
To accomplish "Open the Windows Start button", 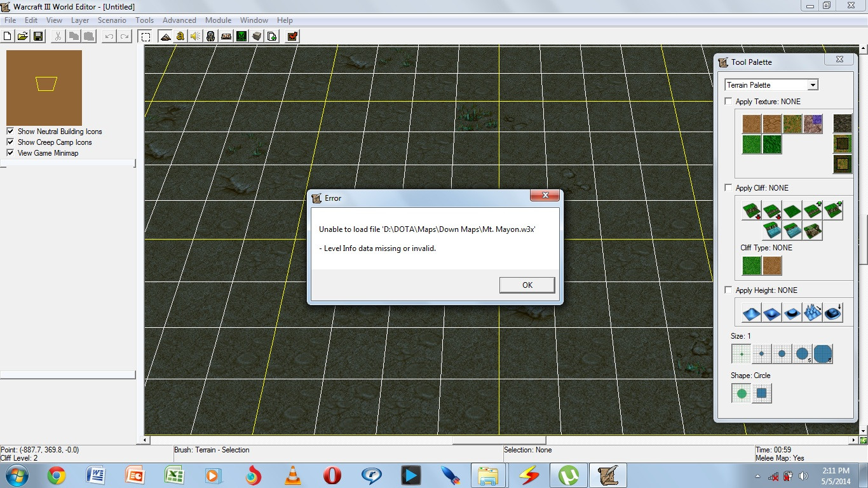I will coord(16,475).
